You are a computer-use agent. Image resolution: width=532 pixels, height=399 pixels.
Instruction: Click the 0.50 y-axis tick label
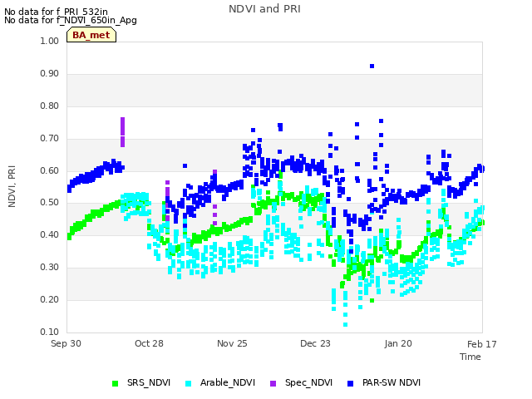pyautogui.click(x=50, y=203)
